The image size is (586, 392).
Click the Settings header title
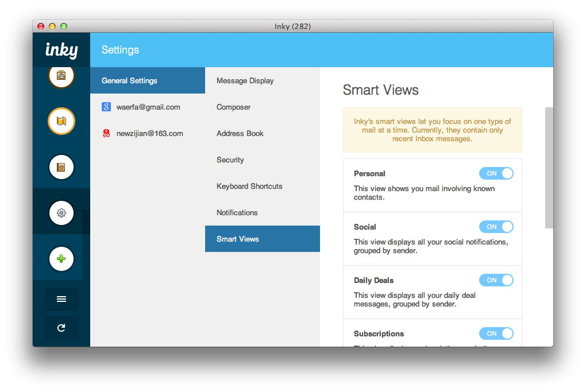[x=120, y=50]
